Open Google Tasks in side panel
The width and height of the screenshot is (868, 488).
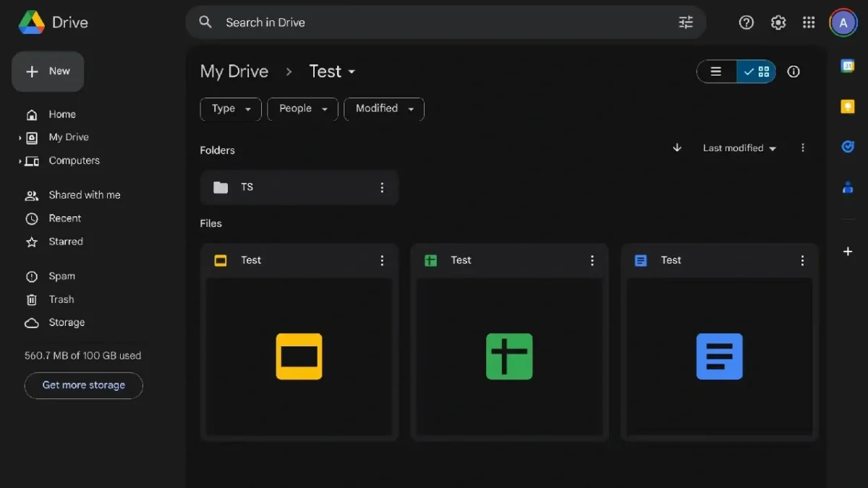[848, 147]
